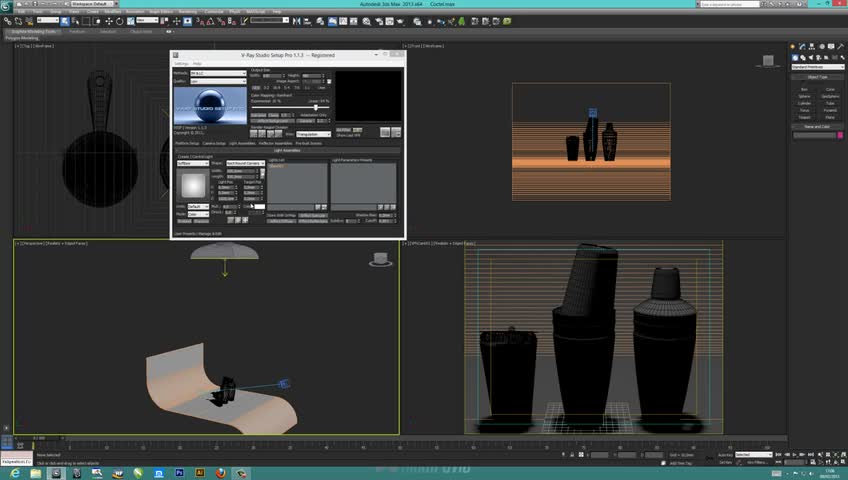Expand the Standard Primitives dropdown
Screen dimensions: 848x480
tap(817, 67)
